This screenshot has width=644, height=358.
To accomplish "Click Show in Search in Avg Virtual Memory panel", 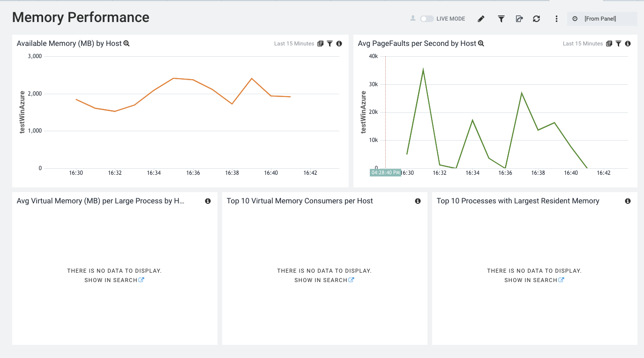I will (114, 280).
